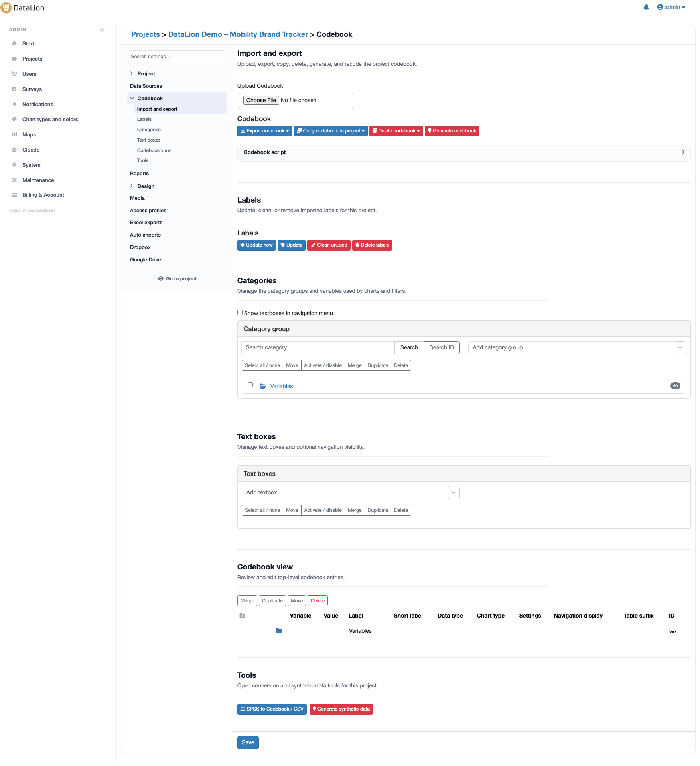The height and width of the screenshot is (766, 700).
Task: Click Select all / none in Category group
Action: [x=262, y=365]
